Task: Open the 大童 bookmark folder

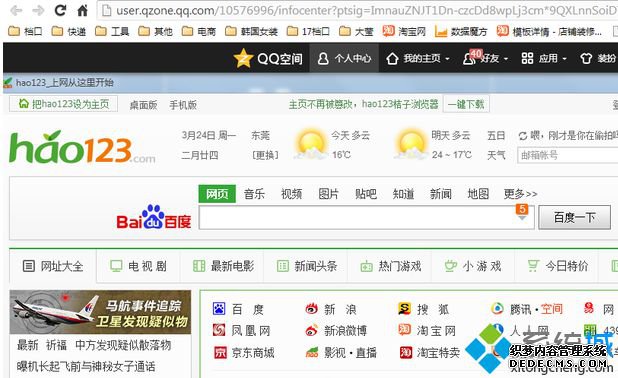Action: pos(356,31)
